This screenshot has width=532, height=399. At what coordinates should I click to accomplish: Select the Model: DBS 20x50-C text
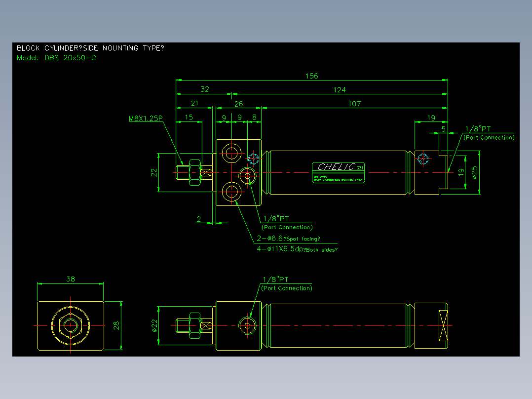pos(56,58)
